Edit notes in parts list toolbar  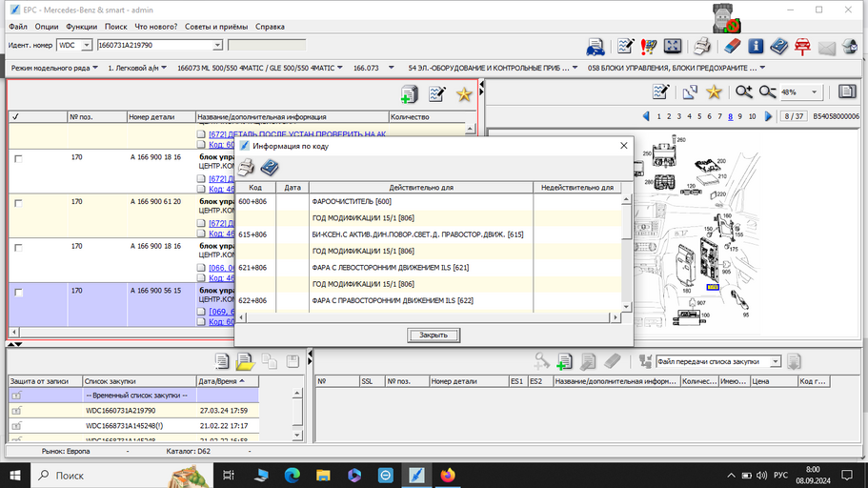pyautogui.click(x=436, y=94)
